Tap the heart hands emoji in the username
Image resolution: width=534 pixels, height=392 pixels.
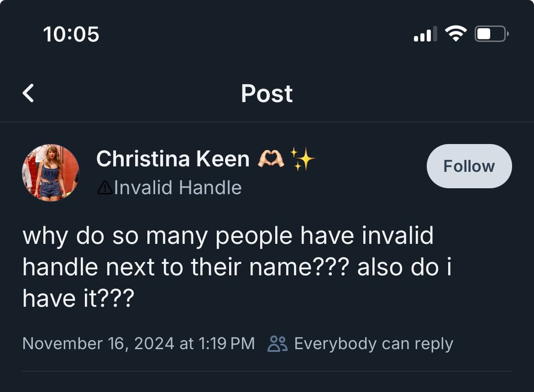(271, 158)
